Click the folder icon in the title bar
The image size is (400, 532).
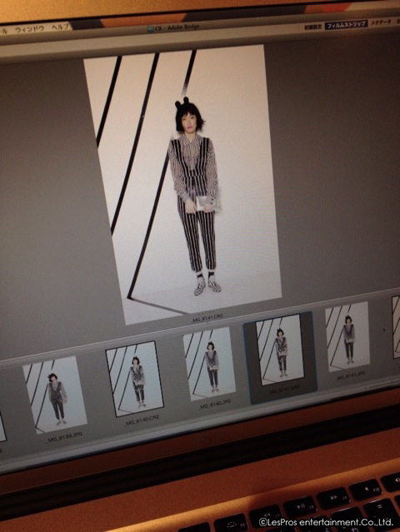[151, 29]
